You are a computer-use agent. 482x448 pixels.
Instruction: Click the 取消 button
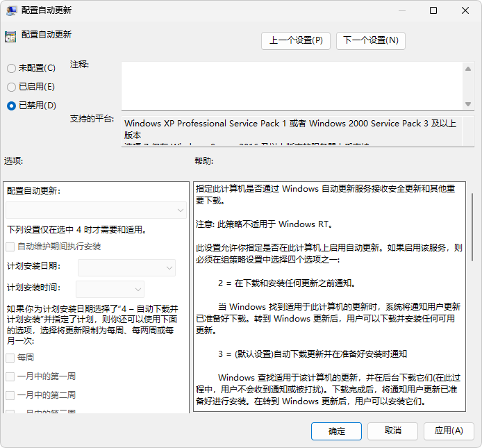click(x=392, y=431)
